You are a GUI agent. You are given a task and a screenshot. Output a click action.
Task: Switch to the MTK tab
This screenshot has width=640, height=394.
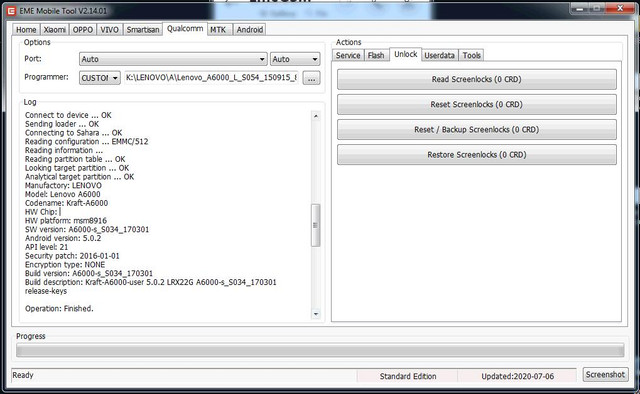[218, 30]
